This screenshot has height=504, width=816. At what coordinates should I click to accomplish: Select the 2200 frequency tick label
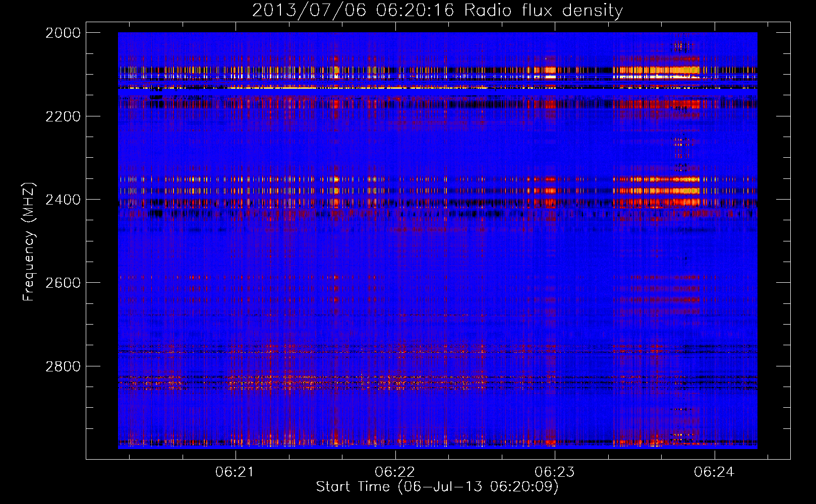[63, 116]
